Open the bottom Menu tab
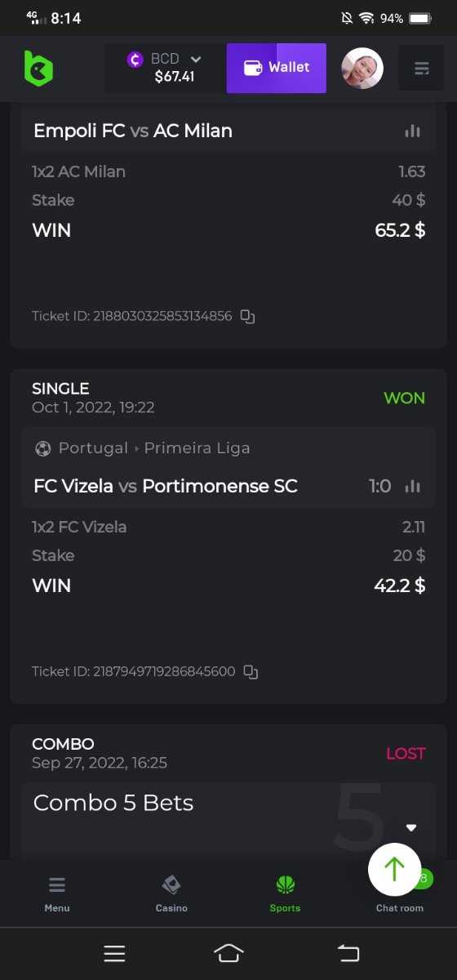 click(x=57, y=893)
